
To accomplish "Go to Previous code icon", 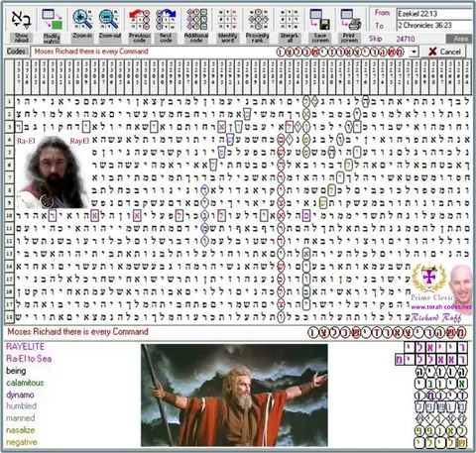I will click(139, 19).
